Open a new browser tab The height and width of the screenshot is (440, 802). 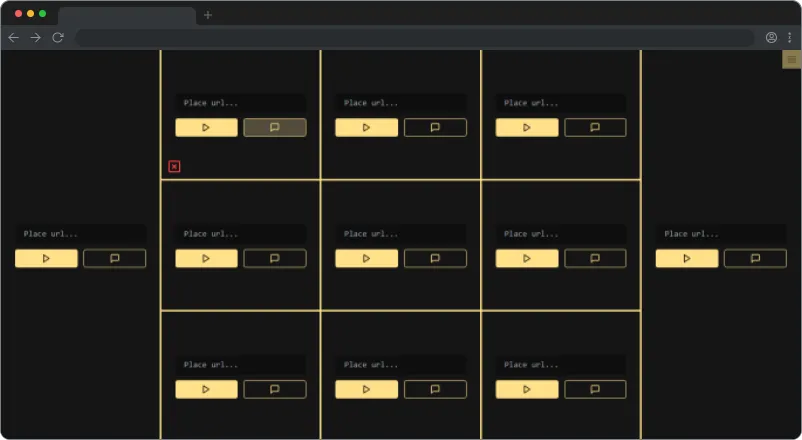pyautogui.click(x=208, y=15)
